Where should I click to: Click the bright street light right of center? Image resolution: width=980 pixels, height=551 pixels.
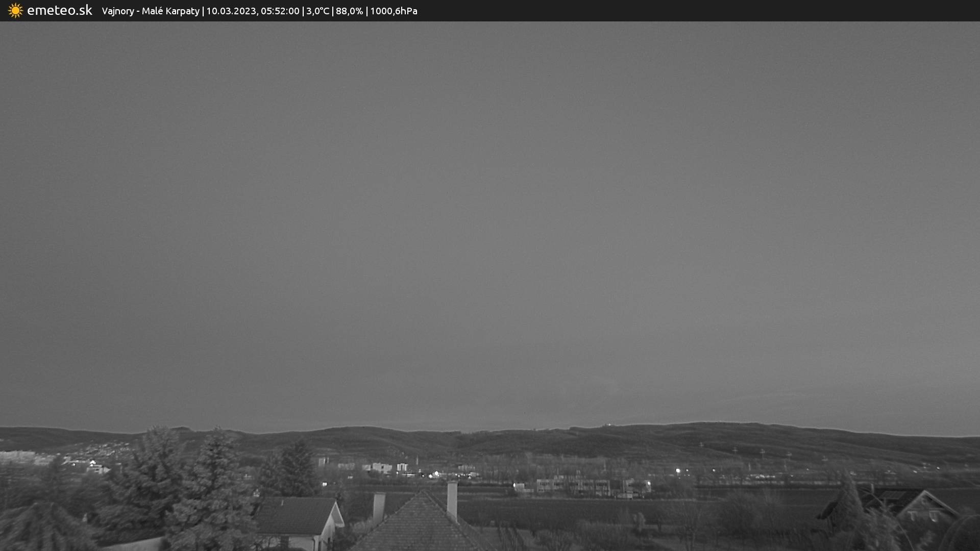coord(678,470)
